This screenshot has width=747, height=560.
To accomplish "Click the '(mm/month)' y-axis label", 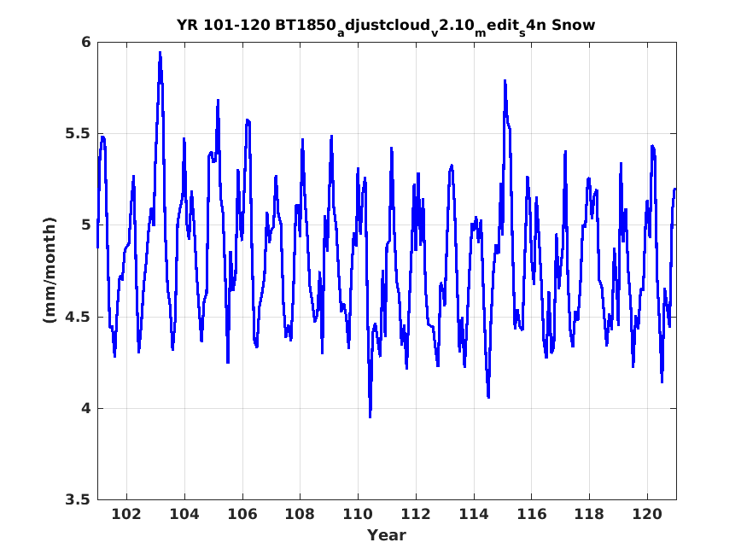I will (50, 271).
